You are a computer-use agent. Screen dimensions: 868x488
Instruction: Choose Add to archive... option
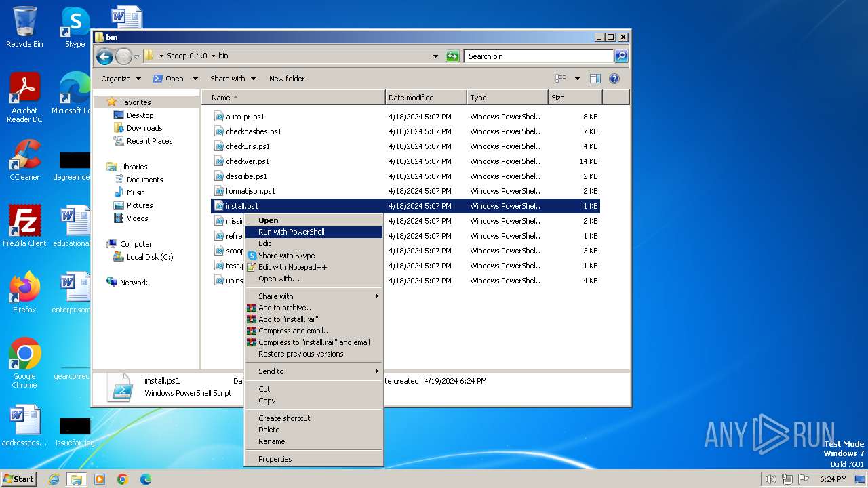pos(313,308)
